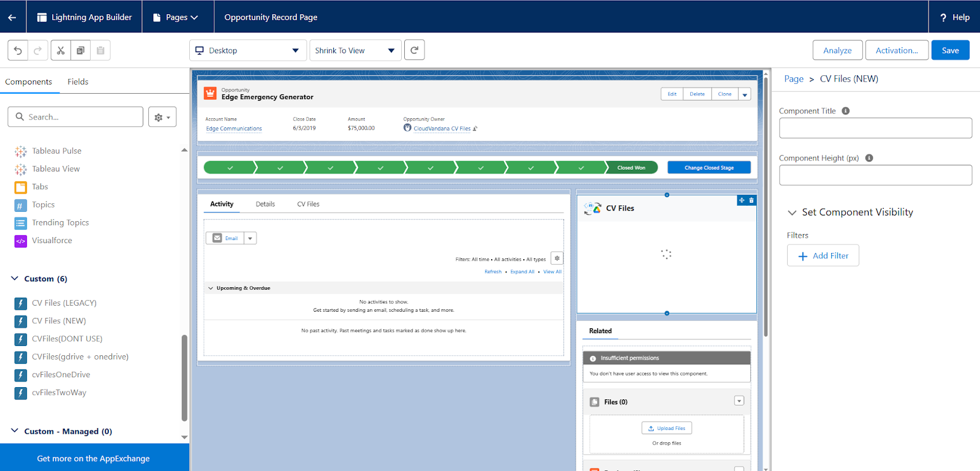Collapse Set Component Visibility section
This screenshot has width=980, height=471.
pyautogui.click(x=792, y=213)
